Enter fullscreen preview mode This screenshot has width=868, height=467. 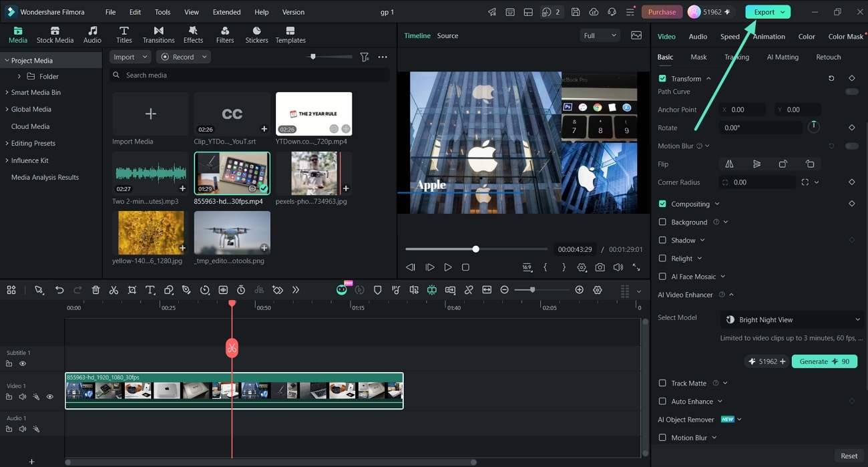pyautogui.click(x=636, y=267)
